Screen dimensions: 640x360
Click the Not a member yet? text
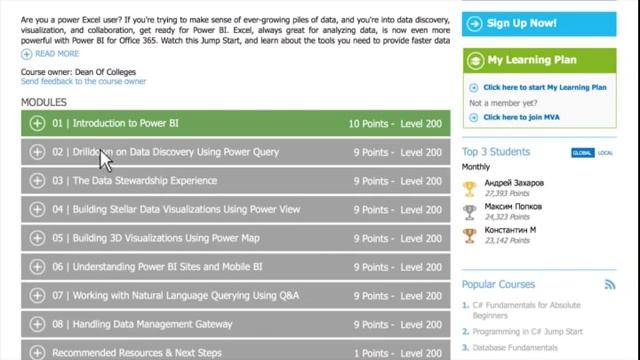point(503,103)
